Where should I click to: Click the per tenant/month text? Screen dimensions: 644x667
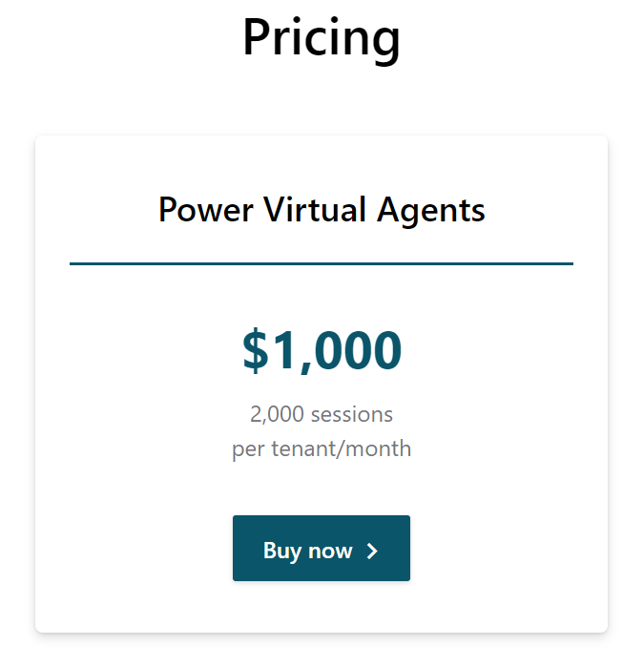pyautogui.click(x=322, y=448)
